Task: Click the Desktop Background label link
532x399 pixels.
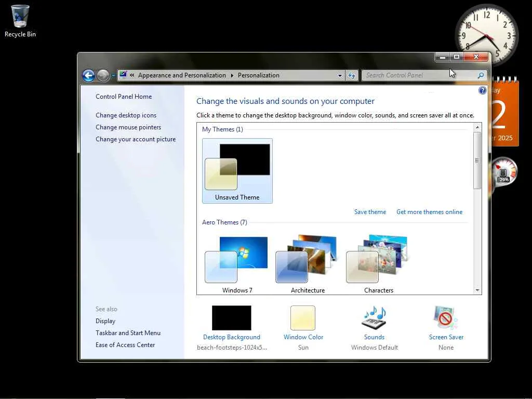Action: [x=231, y=337]
